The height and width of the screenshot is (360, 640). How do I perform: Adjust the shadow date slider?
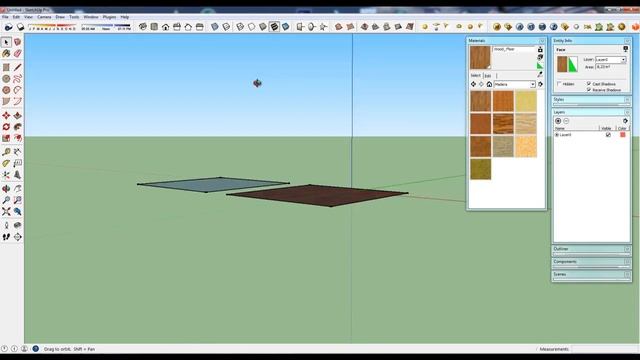[52, 27]
